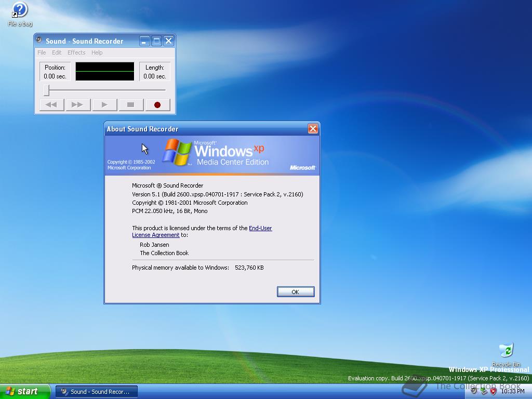The height and width of the screenshot is (399, 532).
Task: Open the Edit menu in Sound Recorder
Action: pos(57,52)
